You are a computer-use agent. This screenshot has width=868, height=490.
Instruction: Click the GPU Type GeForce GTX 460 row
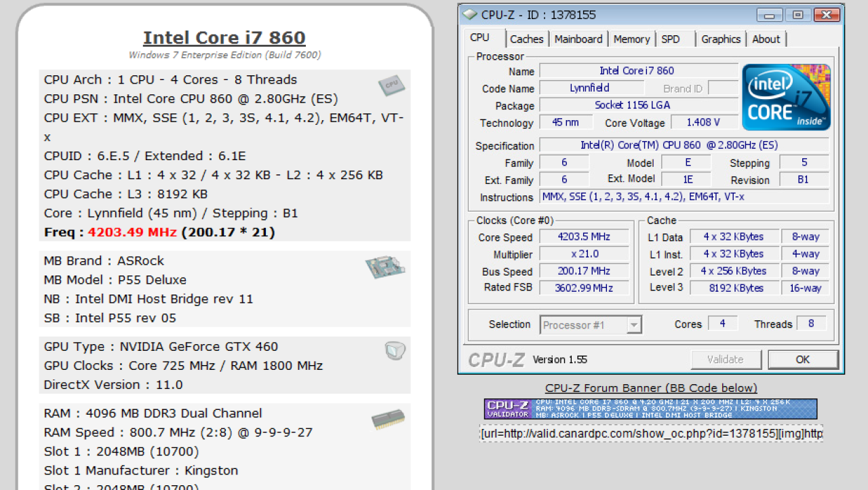point(161,346)
